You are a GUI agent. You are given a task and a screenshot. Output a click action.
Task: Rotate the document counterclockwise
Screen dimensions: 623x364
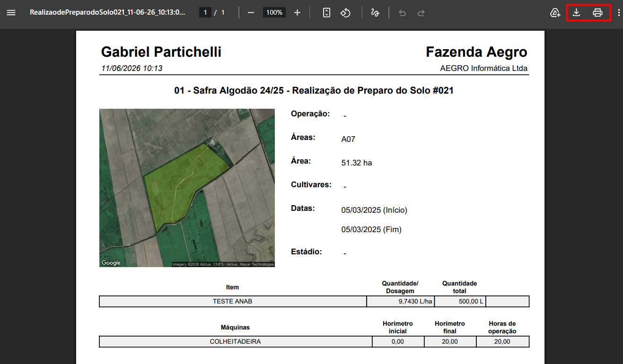point(345,13)
